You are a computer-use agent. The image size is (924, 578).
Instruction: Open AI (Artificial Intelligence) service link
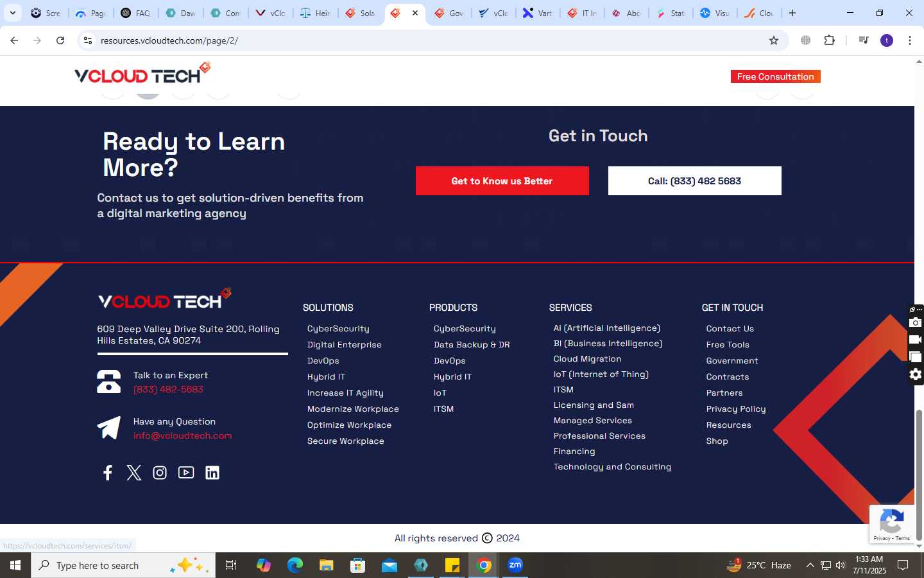click(607, 328)
